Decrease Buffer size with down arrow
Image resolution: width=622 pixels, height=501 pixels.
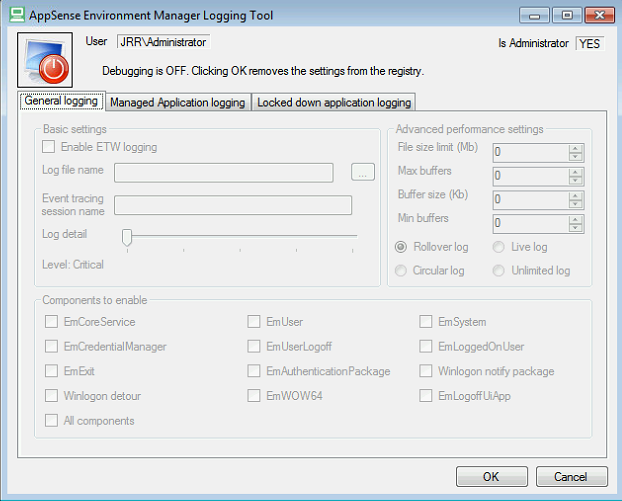(x=575, y=204)
